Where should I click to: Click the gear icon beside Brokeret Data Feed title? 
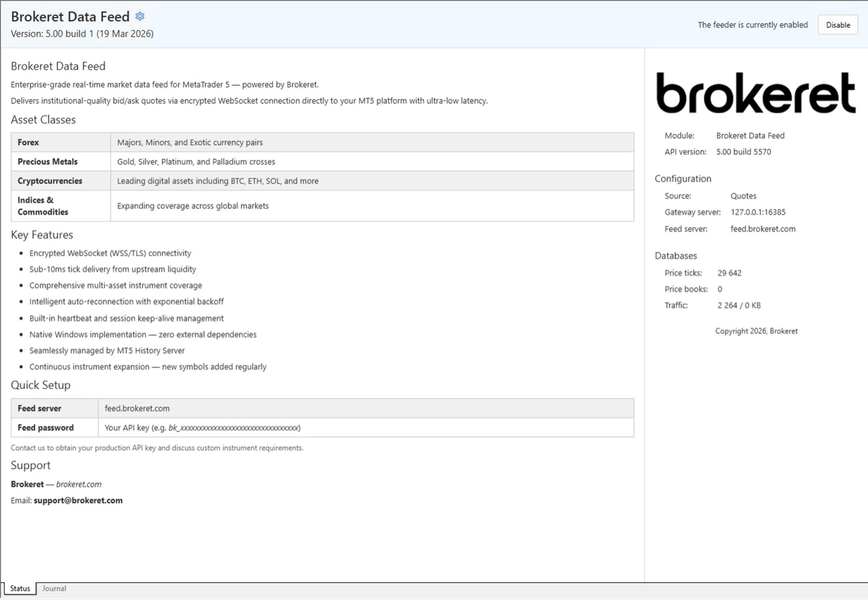click(140, 16)
